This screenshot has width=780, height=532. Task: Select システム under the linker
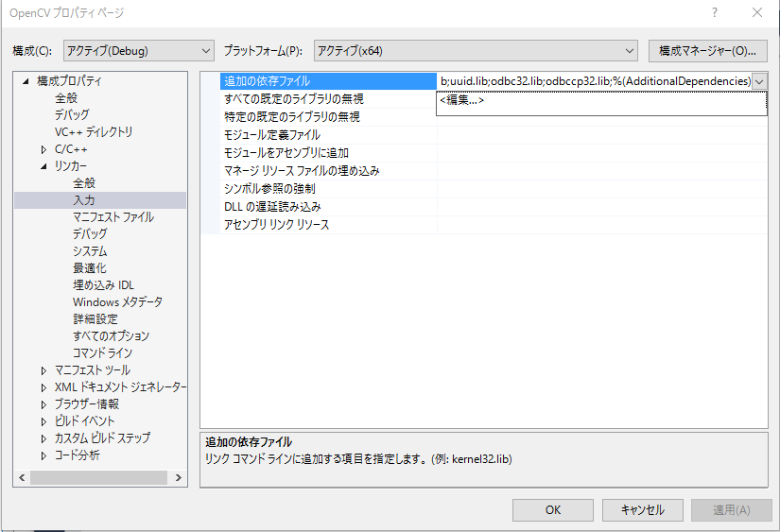90,251
